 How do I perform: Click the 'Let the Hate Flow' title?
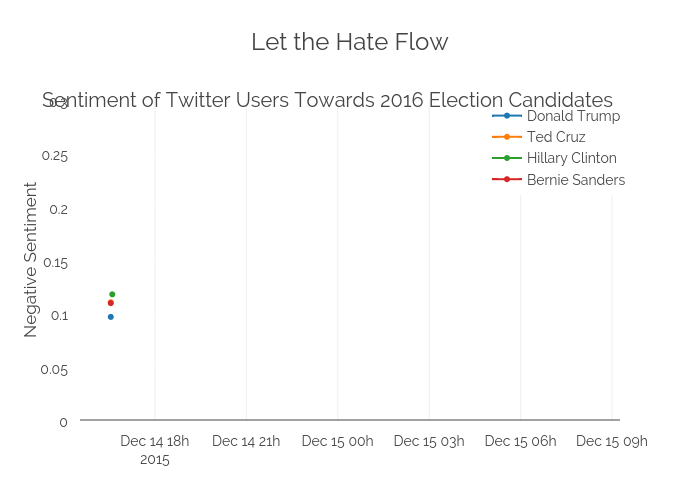tap(349, 42)
